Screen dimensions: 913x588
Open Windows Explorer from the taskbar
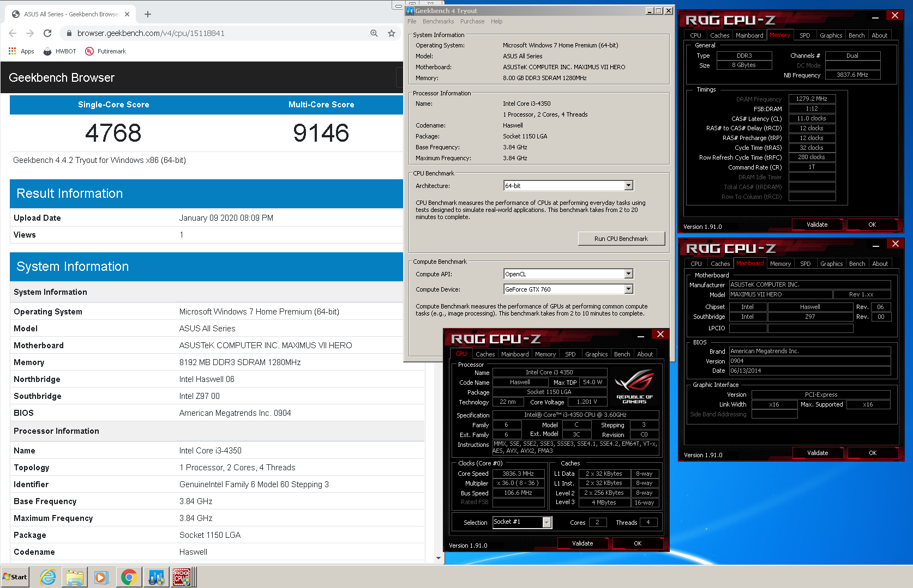pyautogui.click(x=75, y=577)
